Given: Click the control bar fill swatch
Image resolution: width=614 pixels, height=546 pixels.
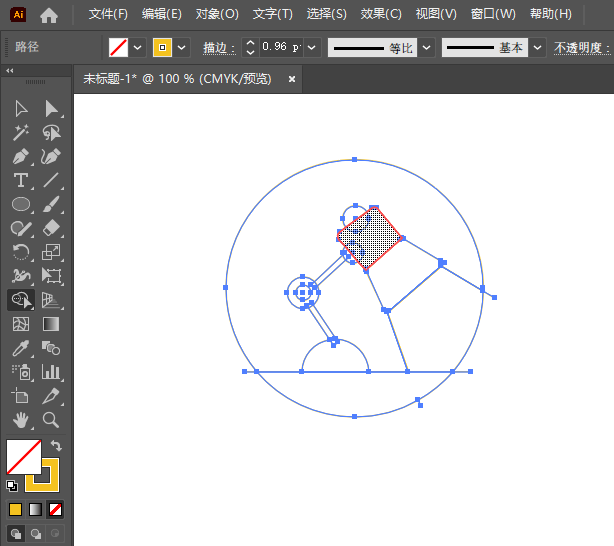Looking at the screenshot, I should 118,48.
